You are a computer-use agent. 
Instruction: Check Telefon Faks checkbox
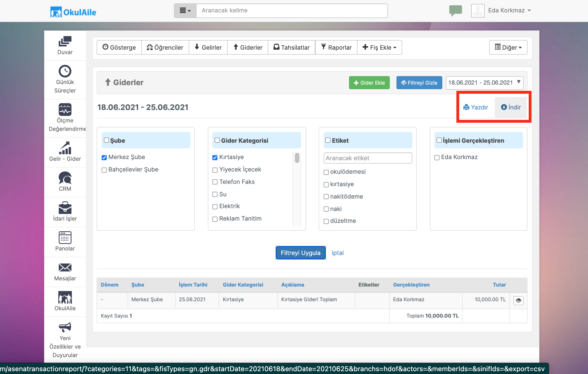click(215, 182)
